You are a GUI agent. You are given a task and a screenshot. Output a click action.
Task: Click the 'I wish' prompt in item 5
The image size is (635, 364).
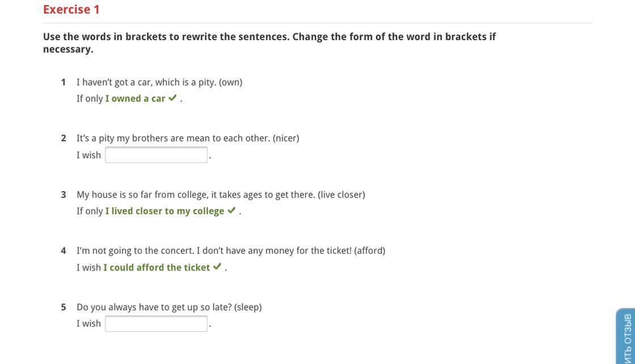click(88, 324)
